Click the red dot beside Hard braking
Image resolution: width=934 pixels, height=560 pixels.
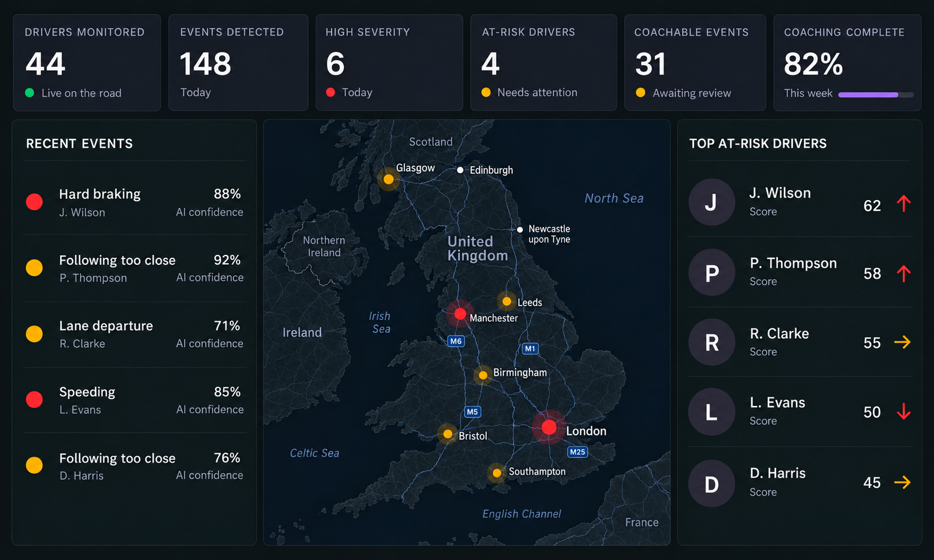(35, 202)
